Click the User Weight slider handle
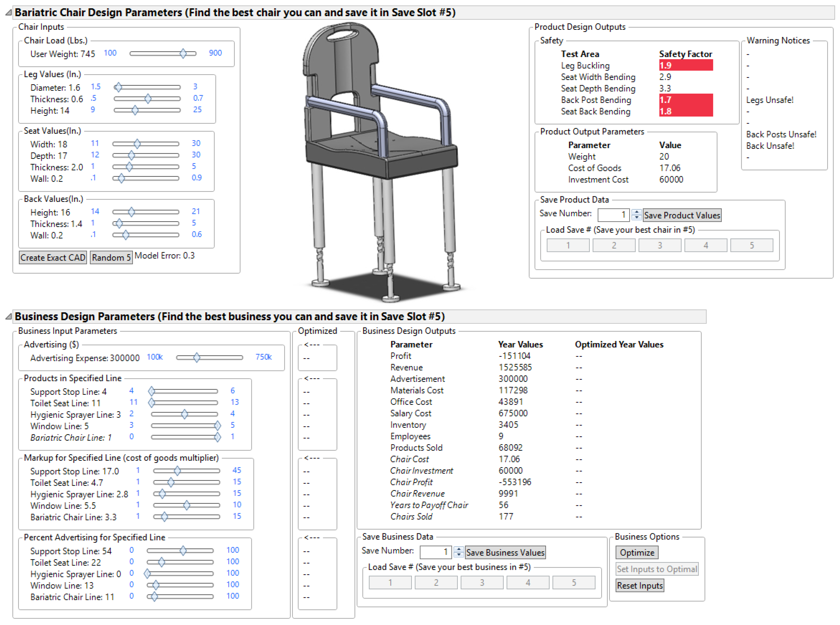 click(183, 53)
